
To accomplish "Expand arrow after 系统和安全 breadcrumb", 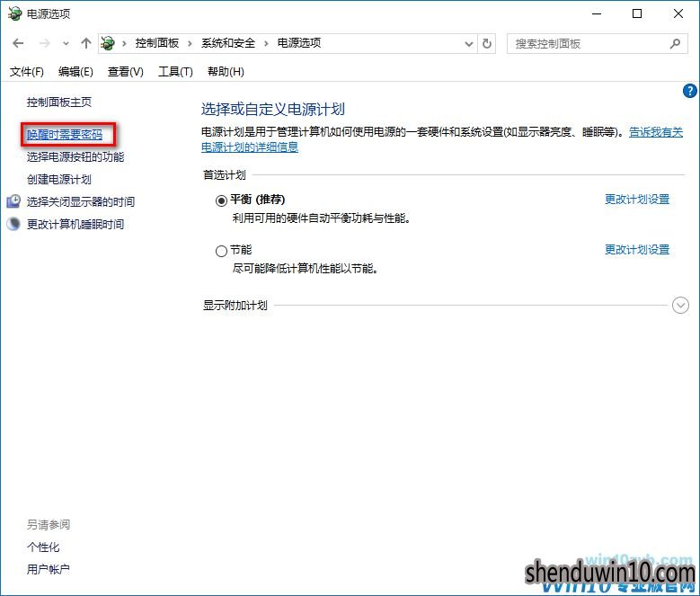I will pyautogui.click(x=266, y=44).
